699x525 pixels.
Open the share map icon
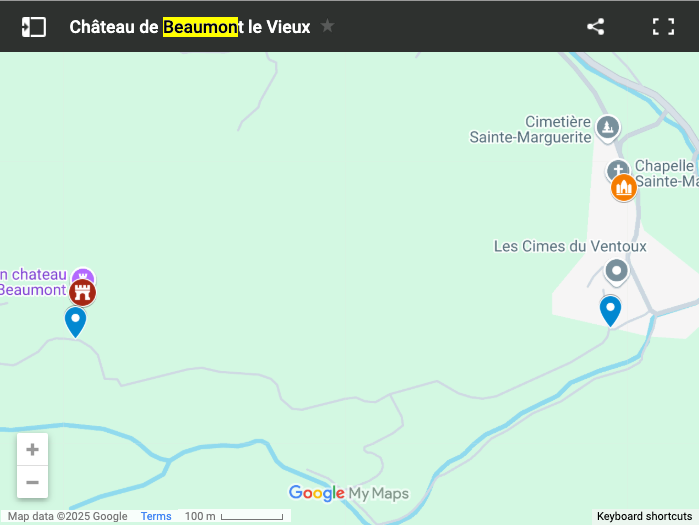coord(596,27)
